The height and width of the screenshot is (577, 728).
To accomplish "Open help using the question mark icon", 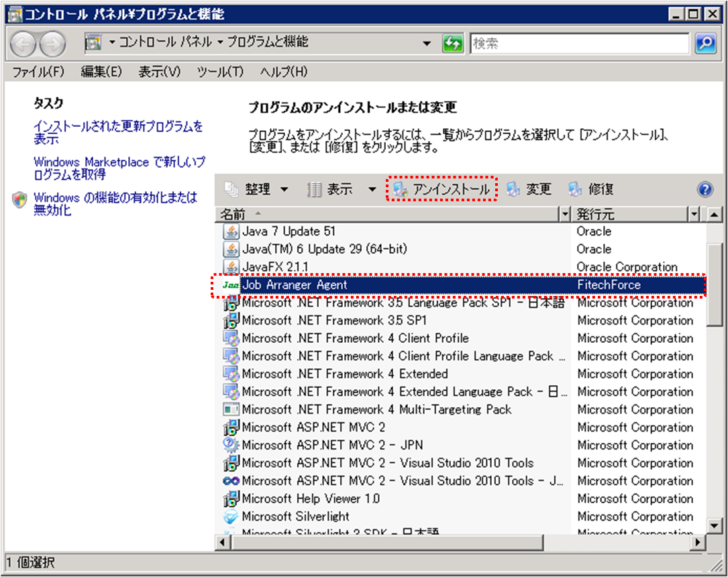I will [704, 189].
